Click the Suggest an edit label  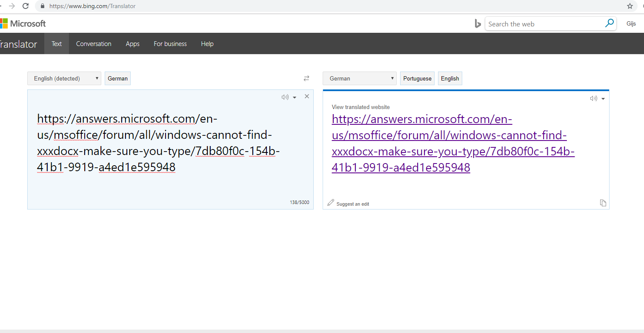pyautogui.click(x=352, y=204)
